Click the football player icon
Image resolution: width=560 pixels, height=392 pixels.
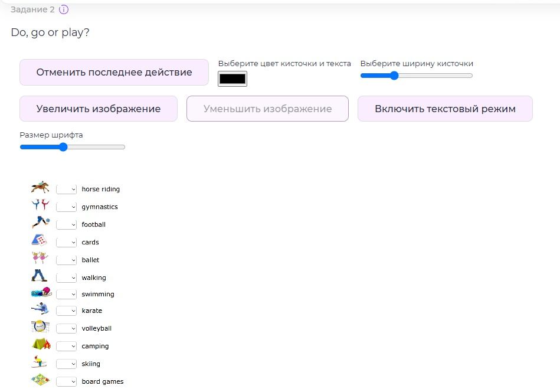(x=41, y=222)
